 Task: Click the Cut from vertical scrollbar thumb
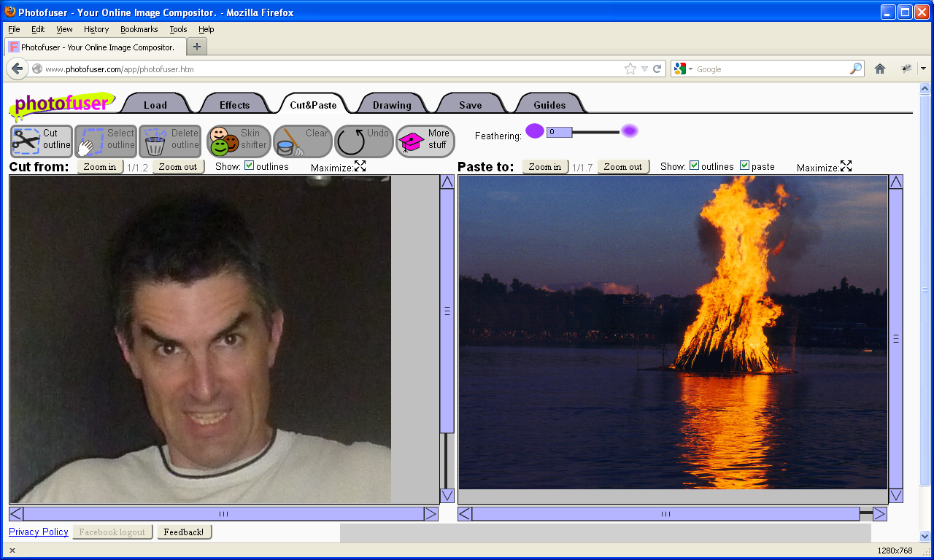[x=447, y=311]
